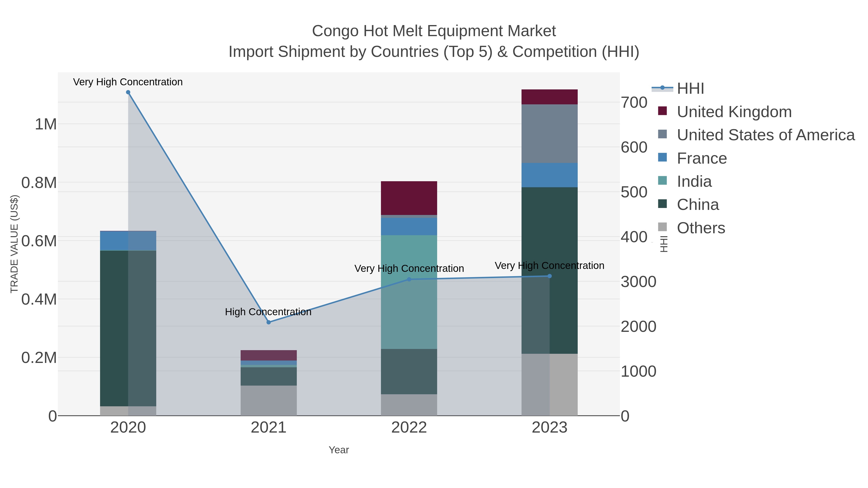Click 'Very High Concentration' label above 2020
Image resolution: width=868 pixels, height=488 pixels.
tap(128, 82)
